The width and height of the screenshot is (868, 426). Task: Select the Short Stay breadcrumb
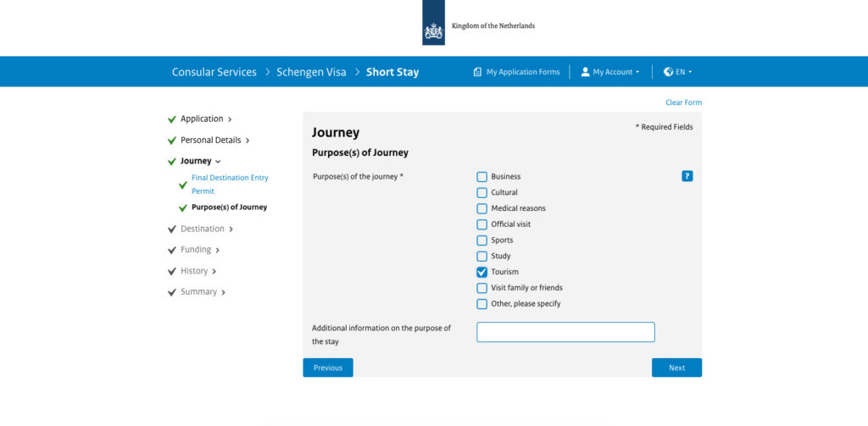(392, 72)
